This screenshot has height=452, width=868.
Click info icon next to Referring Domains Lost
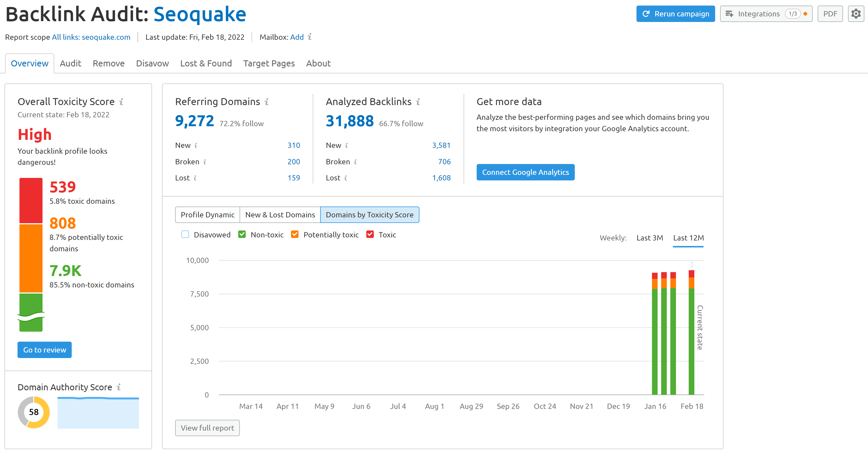tap(195, 178)
